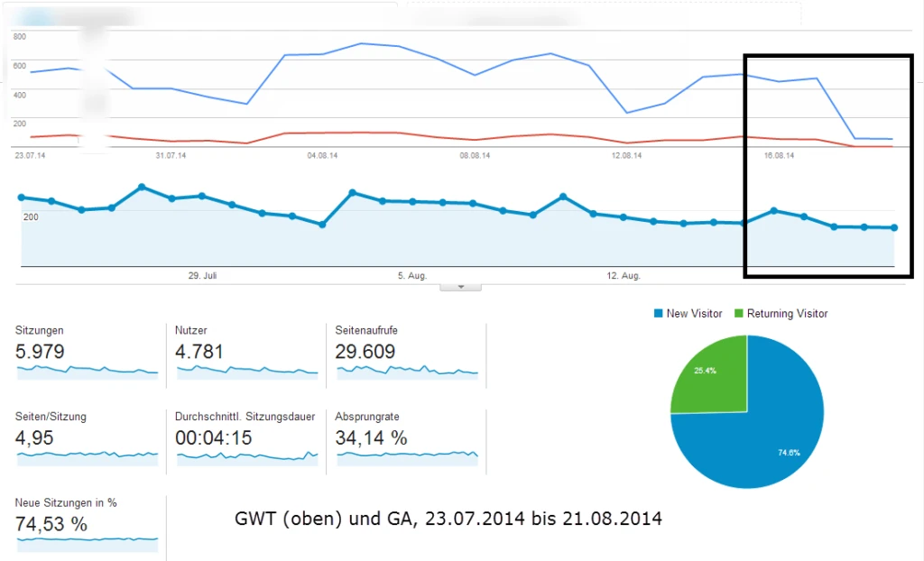This screenshot has width=924, height=561.
Task: Open the Absprungrate metric card
Action: (x=407, y=441)
